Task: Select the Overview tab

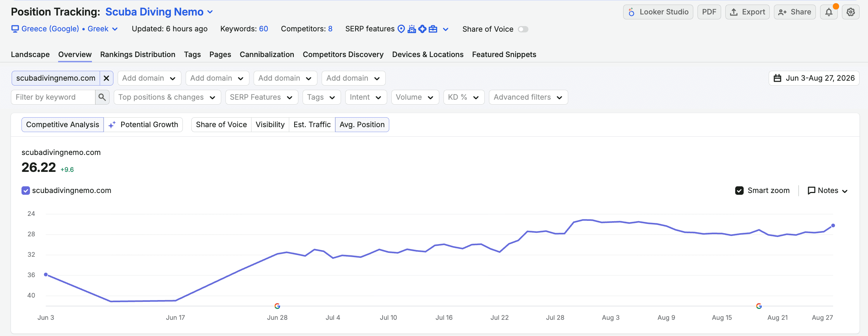Action: click(75, 55)
